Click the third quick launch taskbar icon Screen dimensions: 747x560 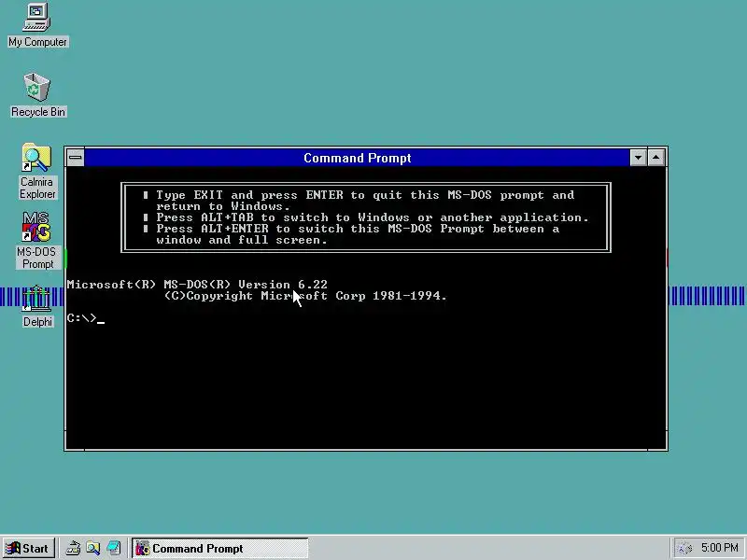tap(114, 549)
